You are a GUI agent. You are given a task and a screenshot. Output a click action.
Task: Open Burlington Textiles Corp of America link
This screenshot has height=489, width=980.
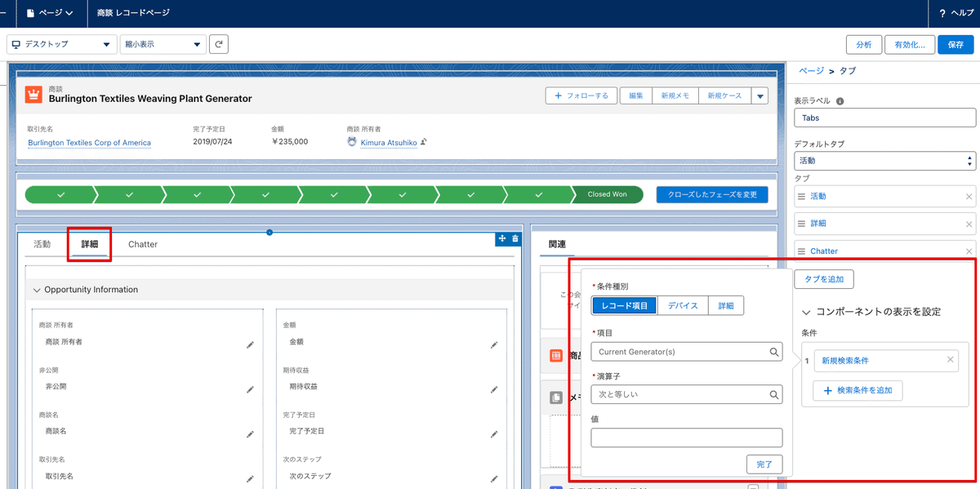click(89, 142)
